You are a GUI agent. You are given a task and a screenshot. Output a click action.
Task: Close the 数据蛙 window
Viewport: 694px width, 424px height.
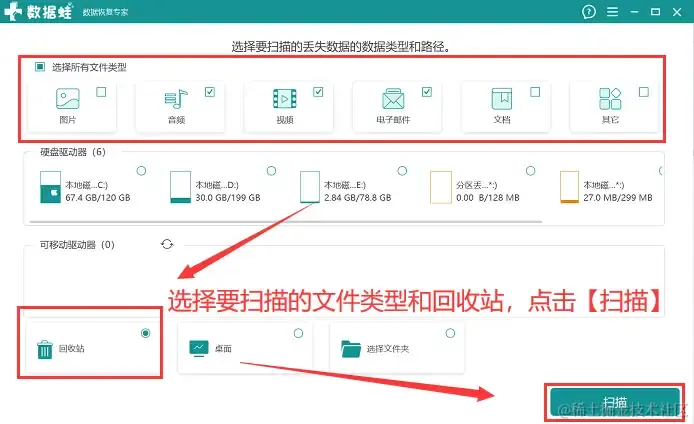[677, 12]
